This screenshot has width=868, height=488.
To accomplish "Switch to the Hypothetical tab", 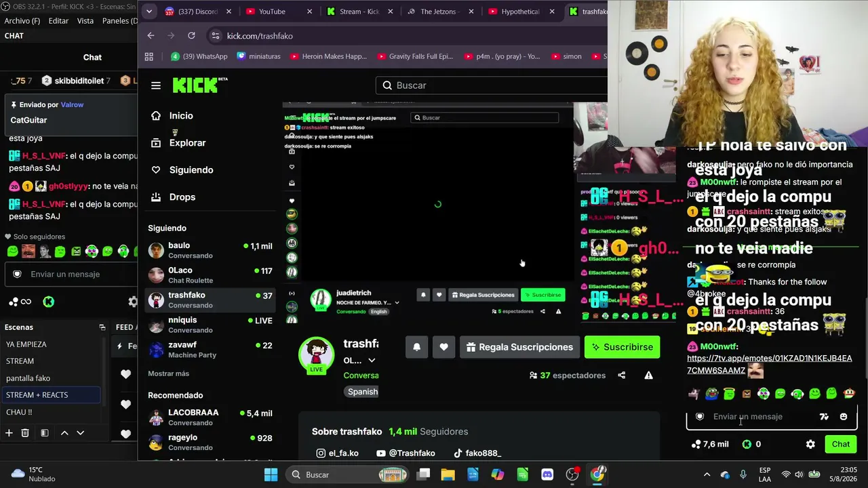I will [x=521, y=12].
